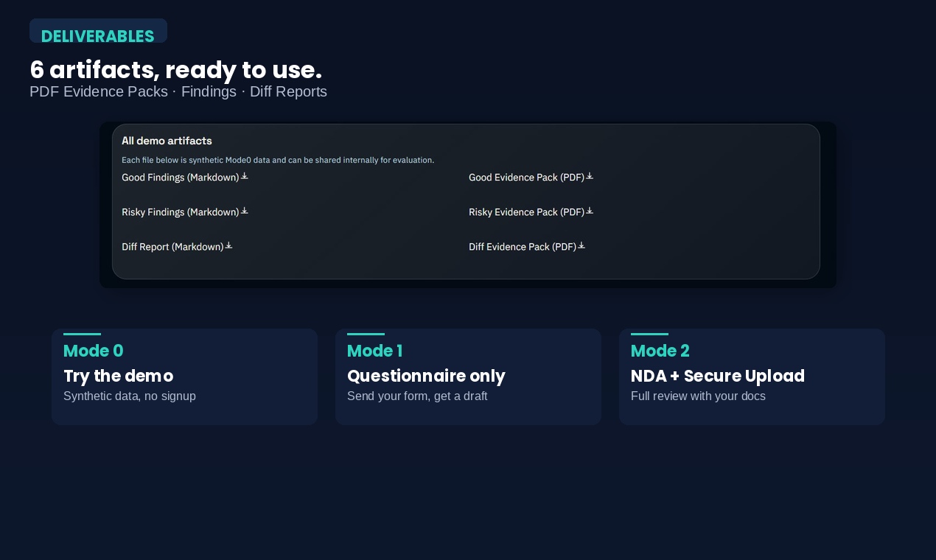Click the download icon after Diff Evidence Pack (PDF)
The image size is (936, 560).
(x=581, y=245)
